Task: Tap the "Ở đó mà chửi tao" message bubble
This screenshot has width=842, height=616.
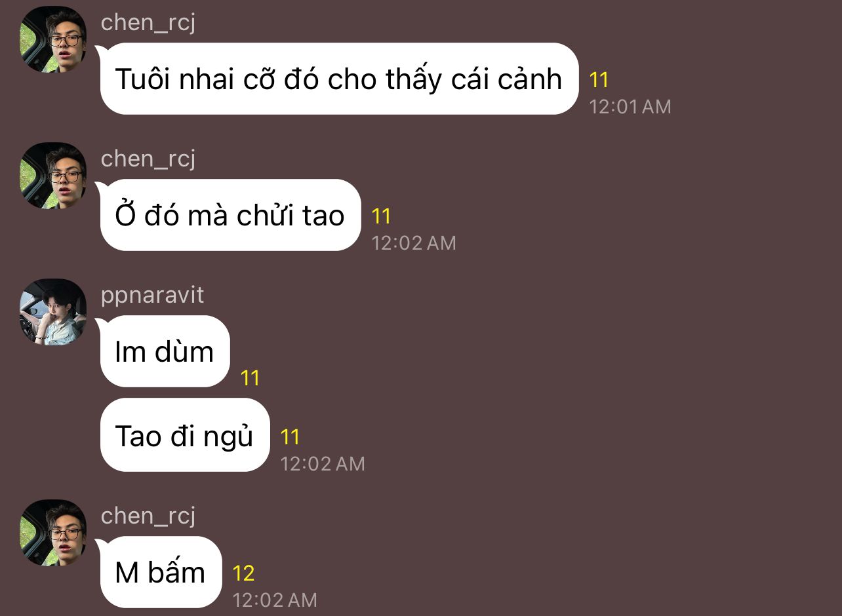Action: [x=229, y=215]
